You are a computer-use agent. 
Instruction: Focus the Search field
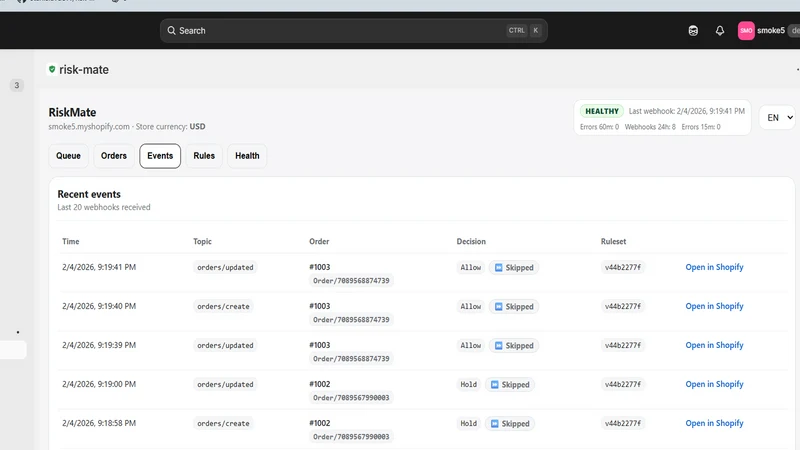tap(354, 31)
